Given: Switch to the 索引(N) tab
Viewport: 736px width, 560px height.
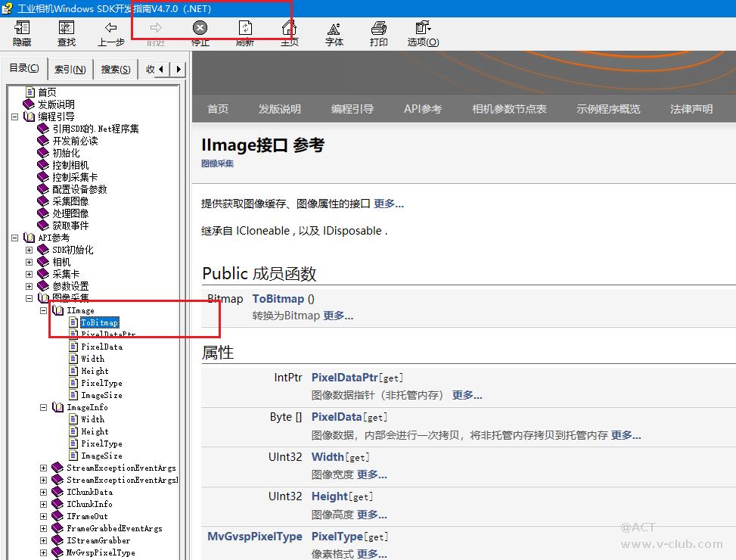Looking at the screenshot, I should [x=70, y=70].
